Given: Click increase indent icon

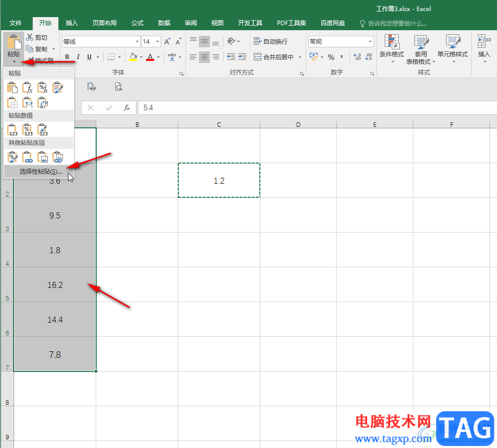Looking at the screenshot, I should coord(242,57).
